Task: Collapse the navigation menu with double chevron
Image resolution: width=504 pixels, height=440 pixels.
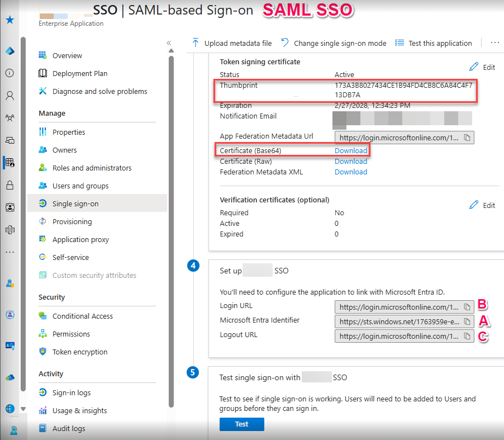Action: (169, 43)
